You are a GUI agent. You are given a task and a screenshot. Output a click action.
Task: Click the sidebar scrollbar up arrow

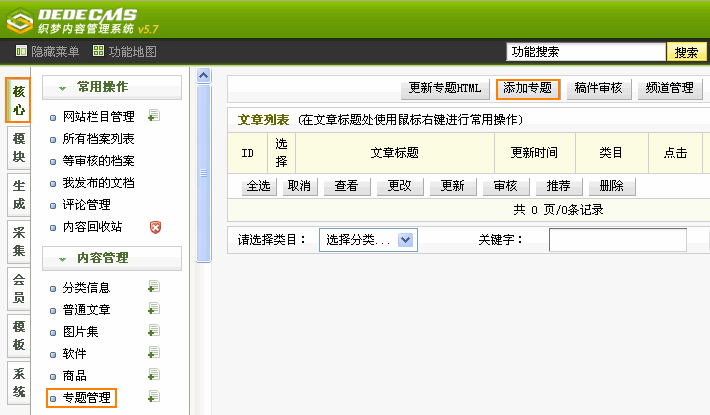click(x=204, y=76)
